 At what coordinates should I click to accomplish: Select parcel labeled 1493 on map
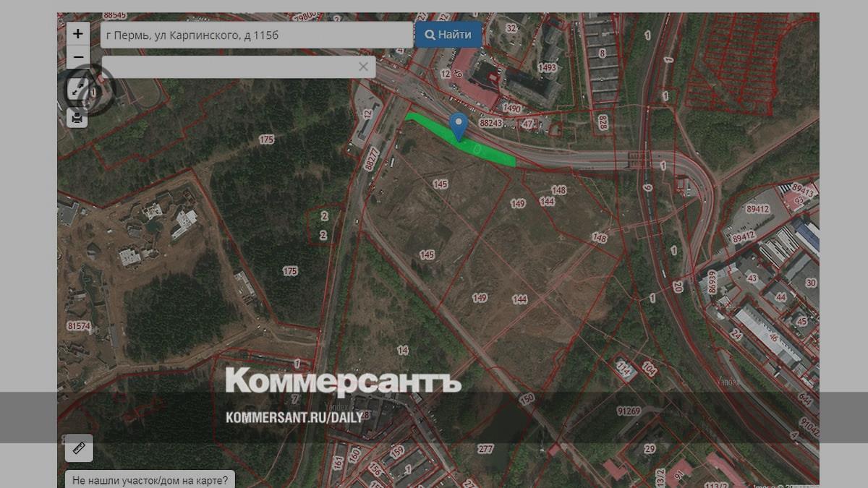point(548,68)
